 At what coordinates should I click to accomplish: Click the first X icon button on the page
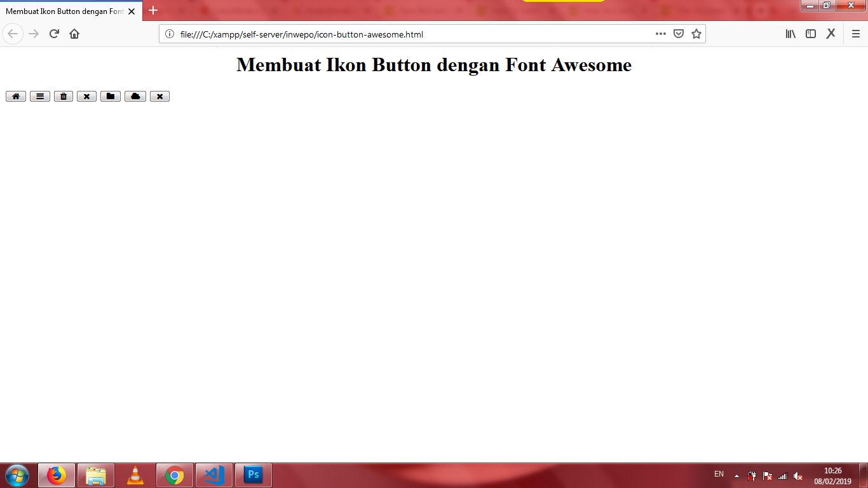tap(86, 96)
